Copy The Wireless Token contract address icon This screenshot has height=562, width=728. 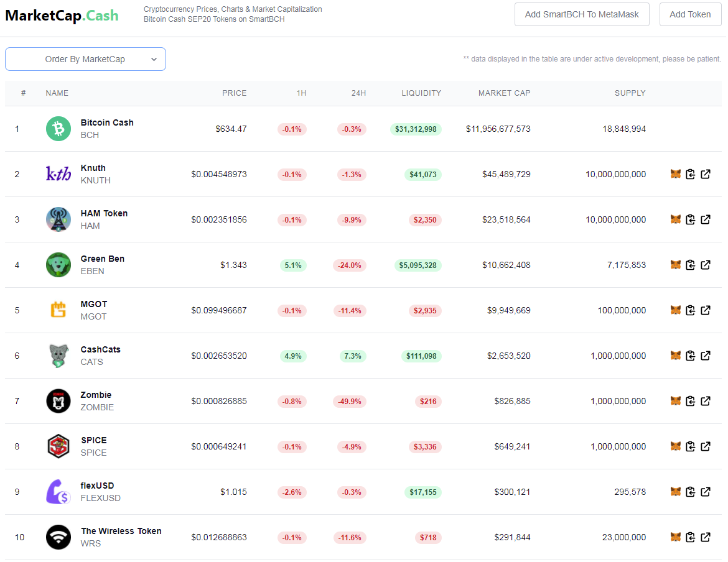pyautogui.click(x=691, y=538)
